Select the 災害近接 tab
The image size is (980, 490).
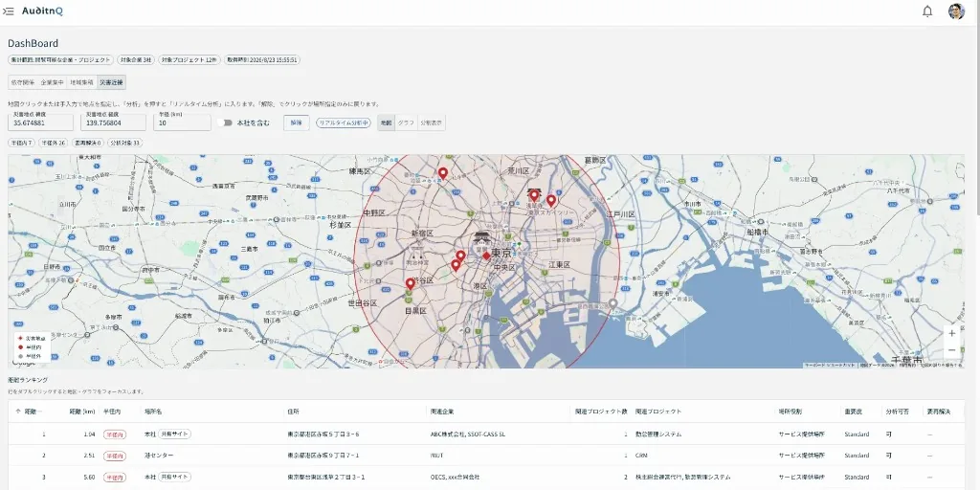pyautogui.click(x=111, y=82)
